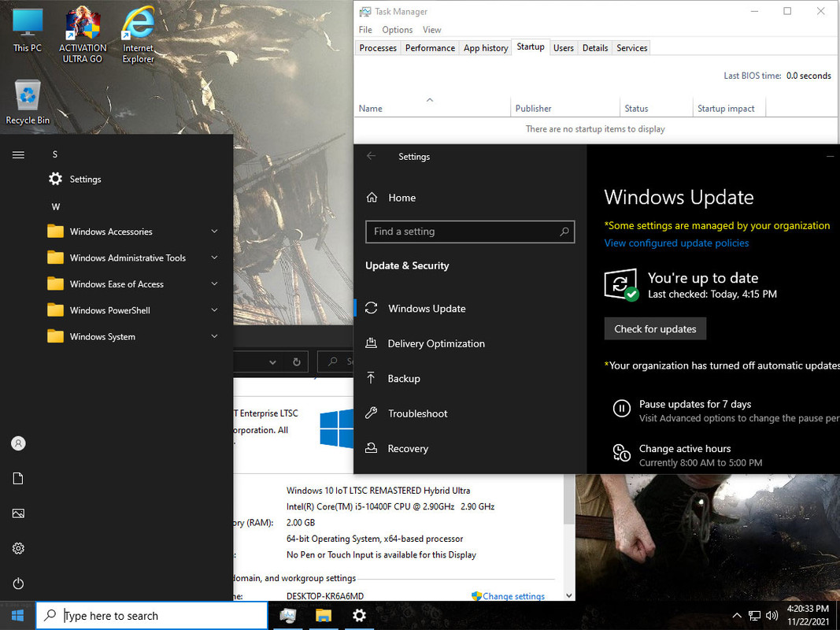Viewport: 840px width, 630px height.
Task: Expand Windows Accessories folder
Action: [x=134, y=232]
